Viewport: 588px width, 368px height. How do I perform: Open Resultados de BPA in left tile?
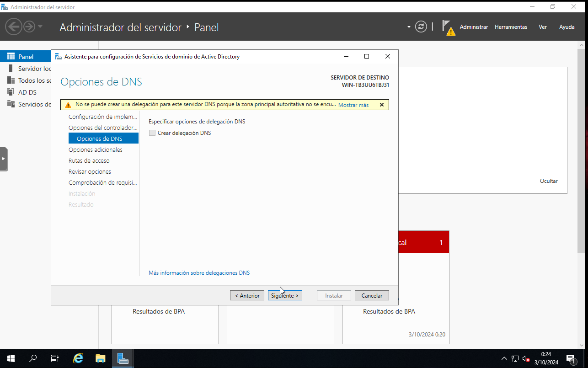159,311
